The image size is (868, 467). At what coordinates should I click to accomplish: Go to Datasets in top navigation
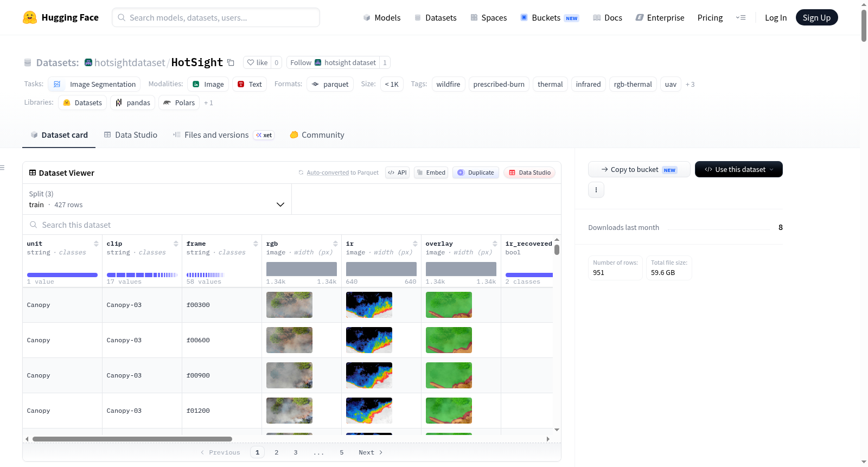435,17
